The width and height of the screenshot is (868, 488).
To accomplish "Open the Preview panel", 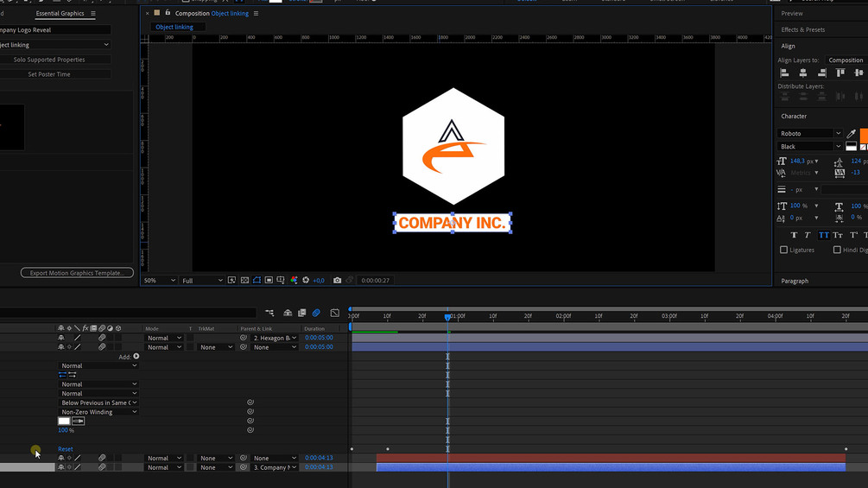I will coord(792,13).
